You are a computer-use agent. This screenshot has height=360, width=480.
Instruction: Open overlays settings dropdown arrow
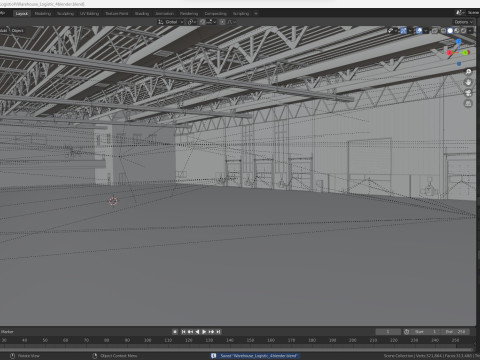(426, 31)
